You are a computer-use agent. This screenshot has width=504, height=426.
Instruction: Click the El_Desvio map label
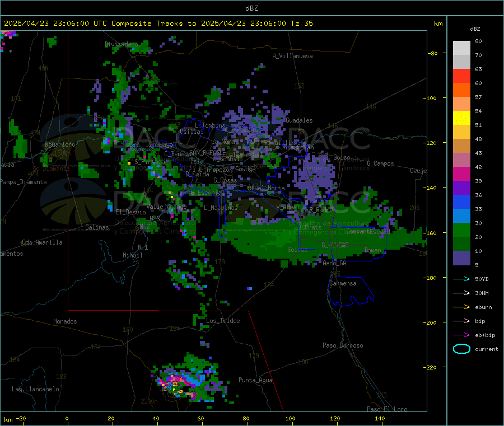tap(131, 212)
